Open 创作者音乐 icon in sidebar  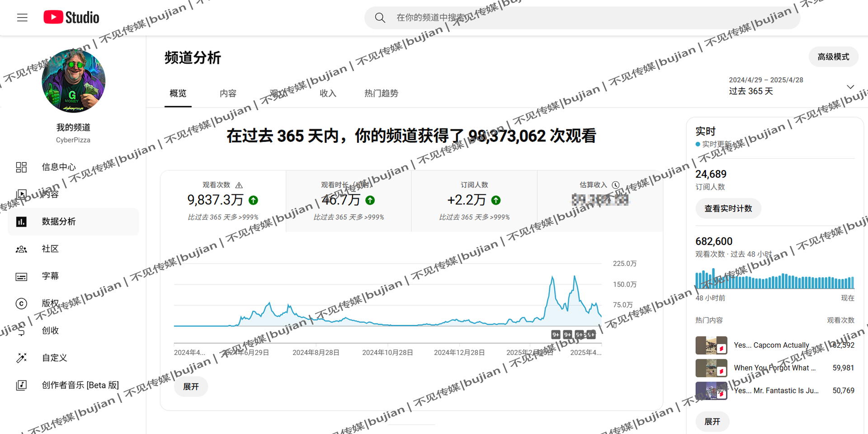point(21,385)
